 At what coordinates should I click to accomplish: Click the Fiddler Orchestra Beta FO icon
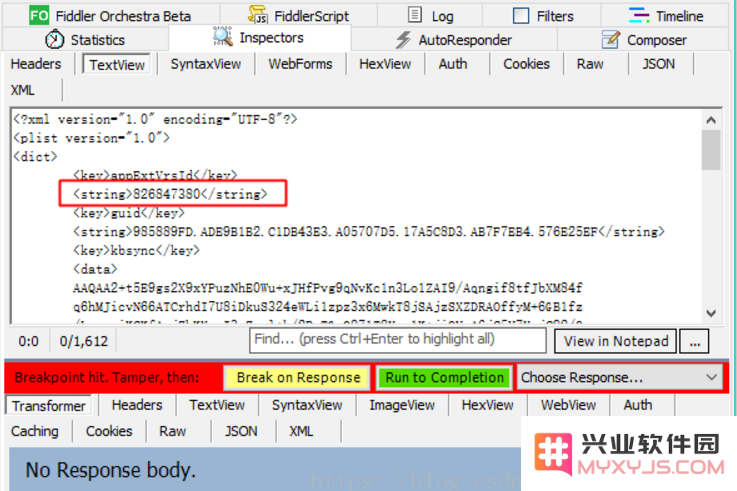(x=39, y=16)
